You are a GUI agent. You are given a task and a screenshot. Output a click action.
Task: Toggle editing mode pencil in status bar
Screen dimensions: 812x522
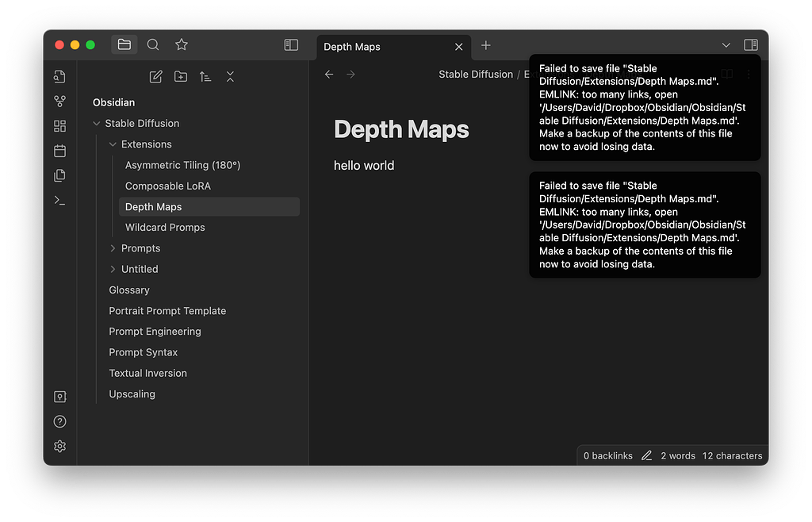[646, 455]
